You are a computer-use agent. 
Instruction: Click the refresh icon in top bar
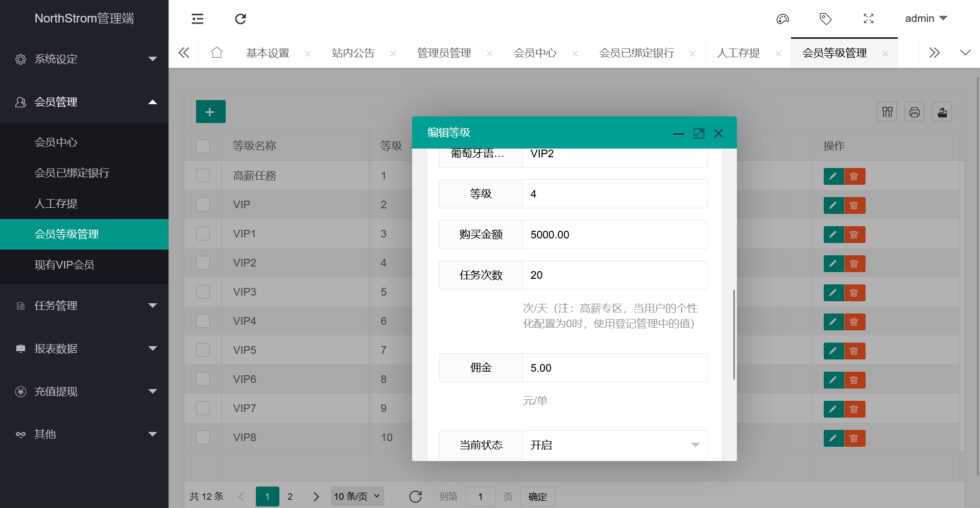241,19
